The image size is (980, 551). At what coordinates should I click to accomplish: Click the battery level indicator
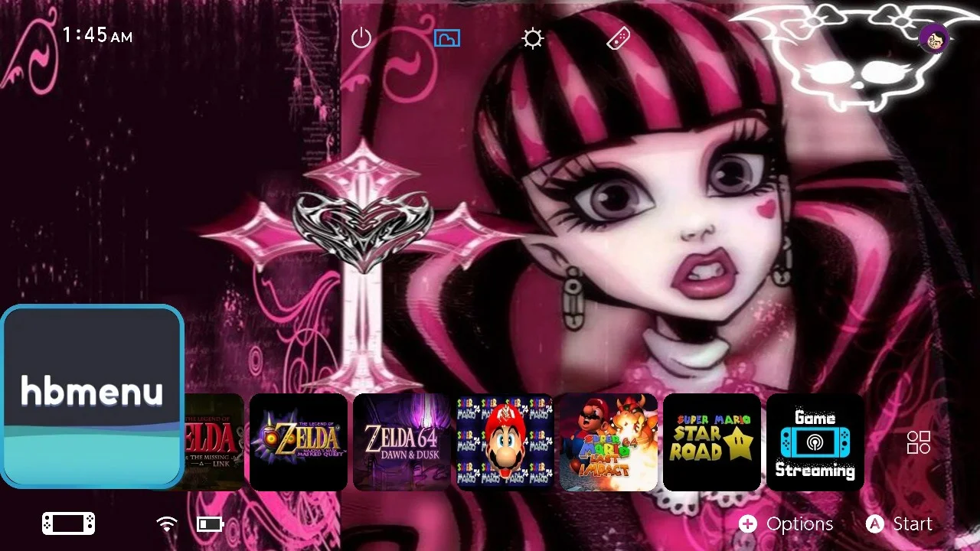(x=210, y=524)
